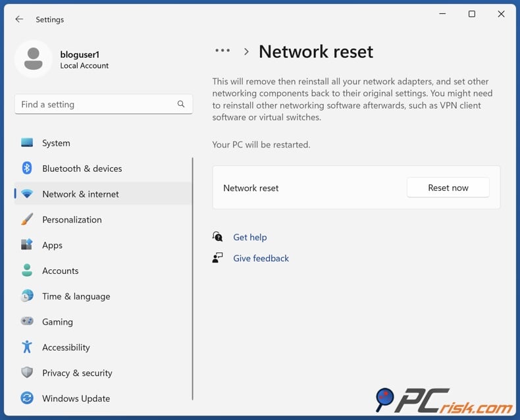Viewport: 520px width, 420px height.
Task: Click the Get help headset icon
Action: (x=218, y=237)
